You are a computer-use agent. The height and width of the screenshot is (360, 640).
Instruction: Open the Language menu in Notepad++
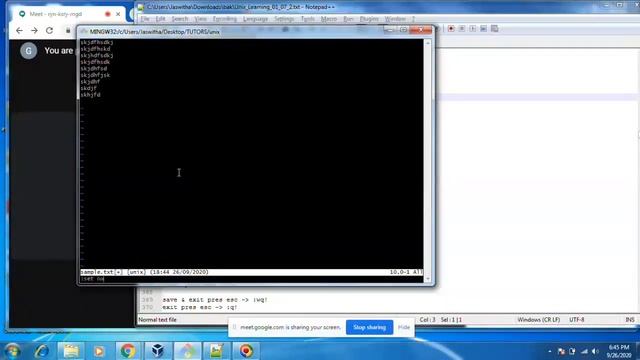tap(255, 19)
